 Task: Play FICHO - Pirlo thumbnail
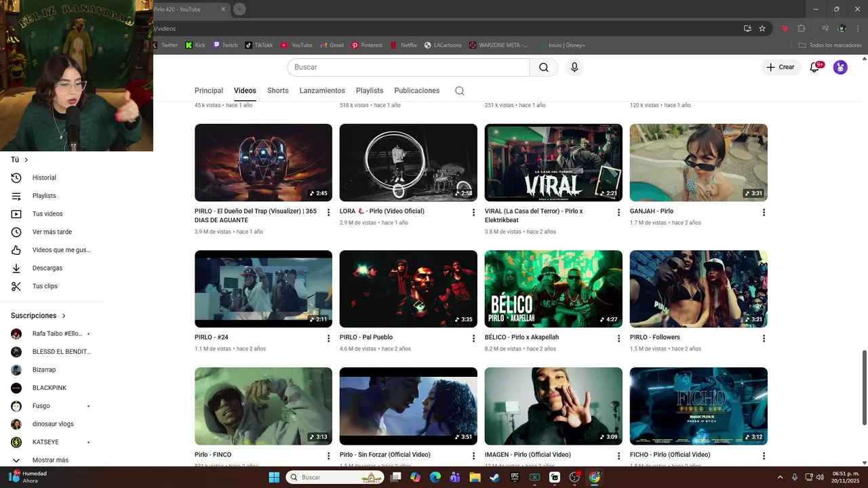coord(698,406)
